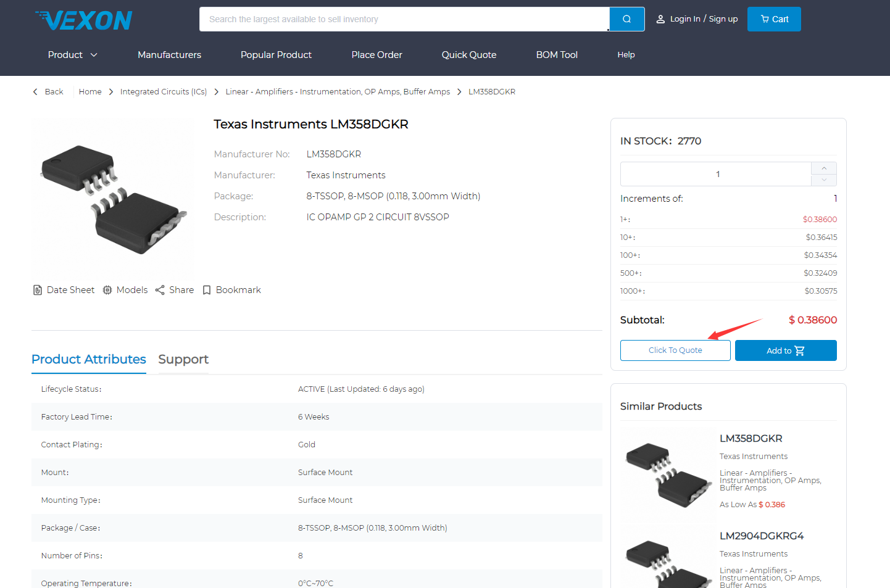
Task: Click Texas Instruments LM358DGKR product heading
Action: 311,125
